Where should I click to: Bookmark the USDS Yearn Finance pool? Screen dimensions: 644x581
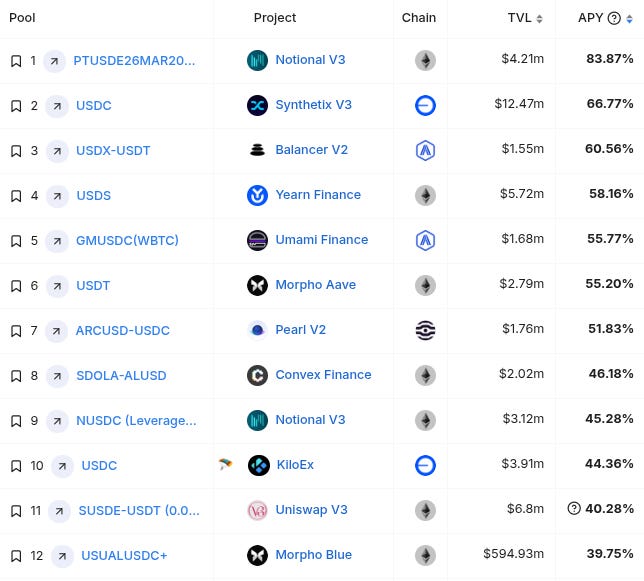click(x=16, y=196)
